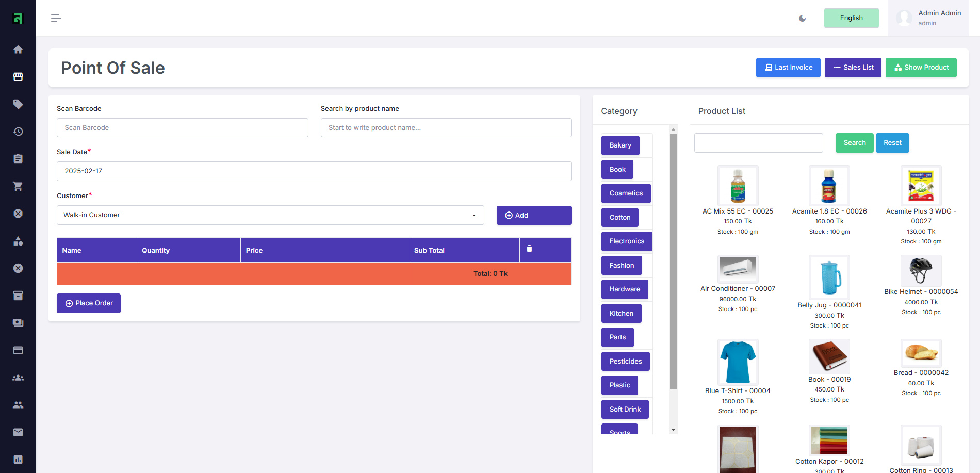Open the tag icon in the sidebar
Image resolution: width=980 pixels, height=473 pixels.
click(x=18, y=104)
